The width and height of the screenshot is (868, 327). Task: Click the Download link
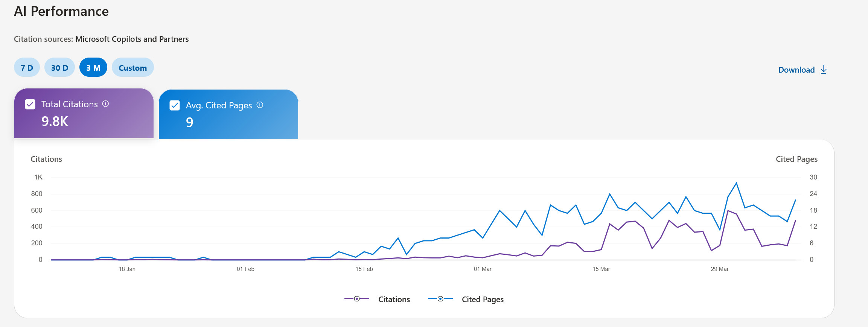pyautogui.click(x=796, y=70)
